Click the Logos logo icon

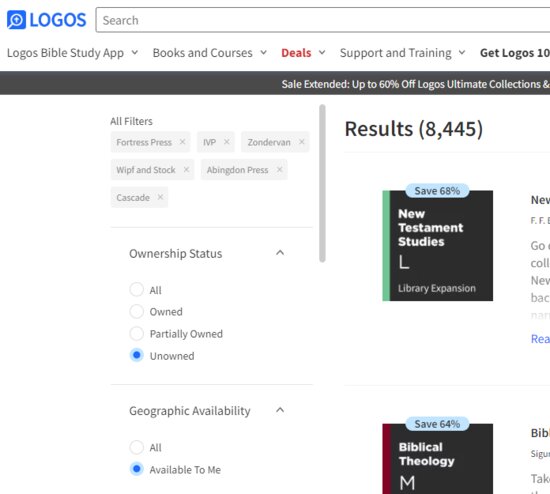click(16, 20)
